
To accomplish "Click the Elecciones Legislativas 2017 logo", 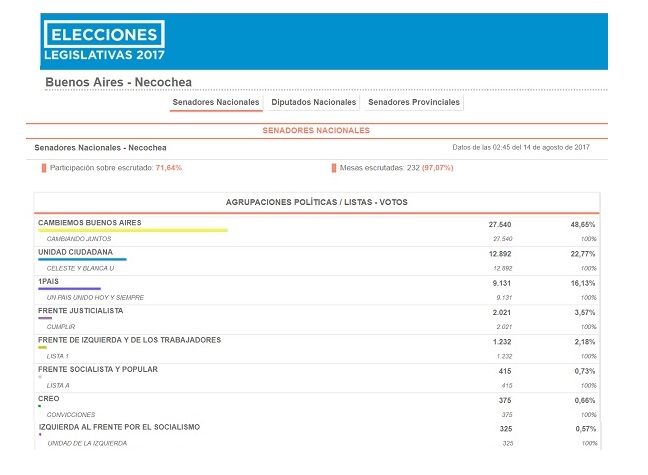I will pyautogui.click(x=104, y=41).
